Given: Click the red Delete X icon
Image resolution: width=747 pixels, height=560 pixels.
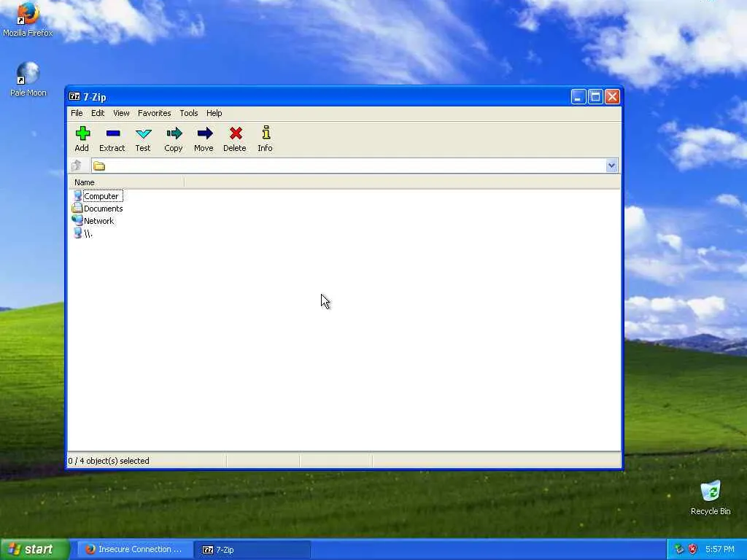Looking at the screenshot, I should [236, 133].
